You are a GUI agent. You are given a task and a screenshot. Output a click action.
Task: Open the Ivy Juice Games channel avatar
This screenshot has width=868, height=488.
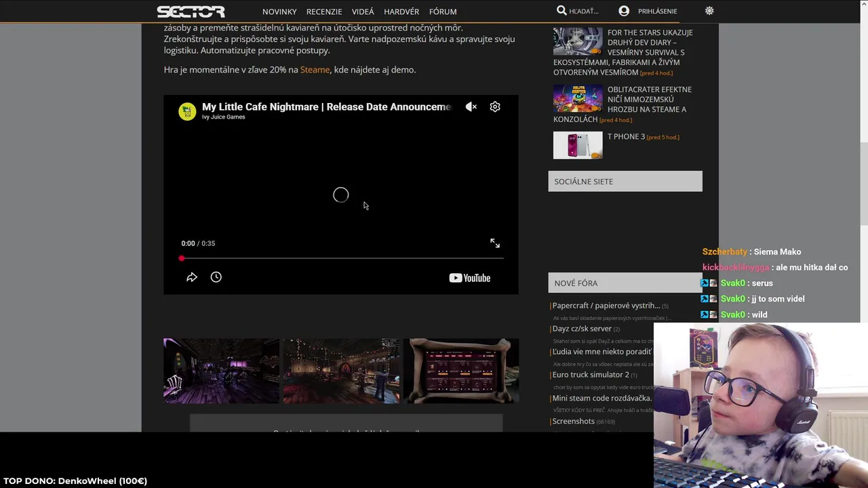[x=187, y=111]
